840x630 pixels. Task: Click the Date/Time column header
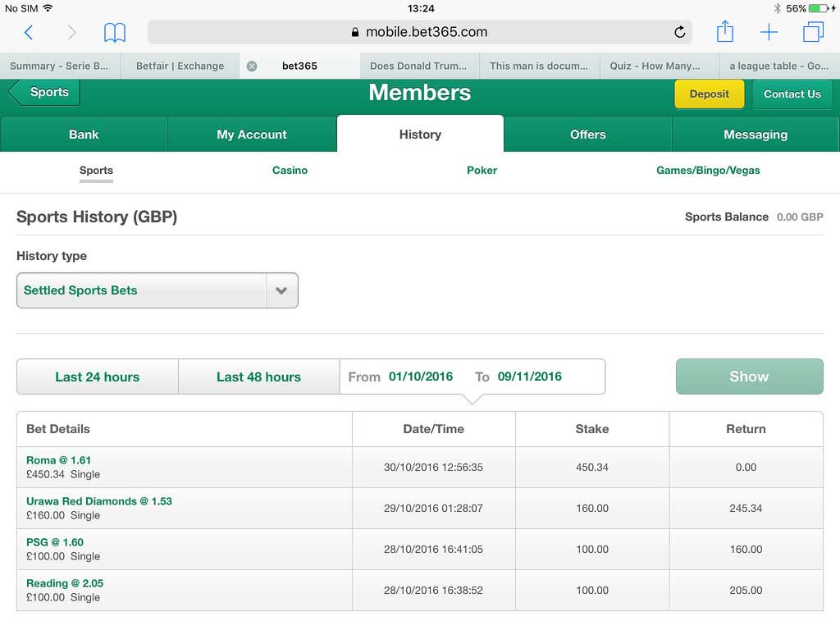click(433, 429)
